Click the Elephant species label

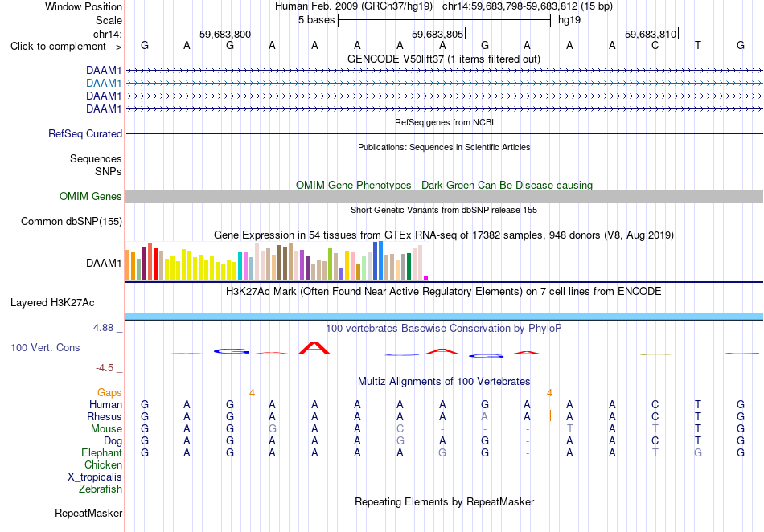point(102,453)
